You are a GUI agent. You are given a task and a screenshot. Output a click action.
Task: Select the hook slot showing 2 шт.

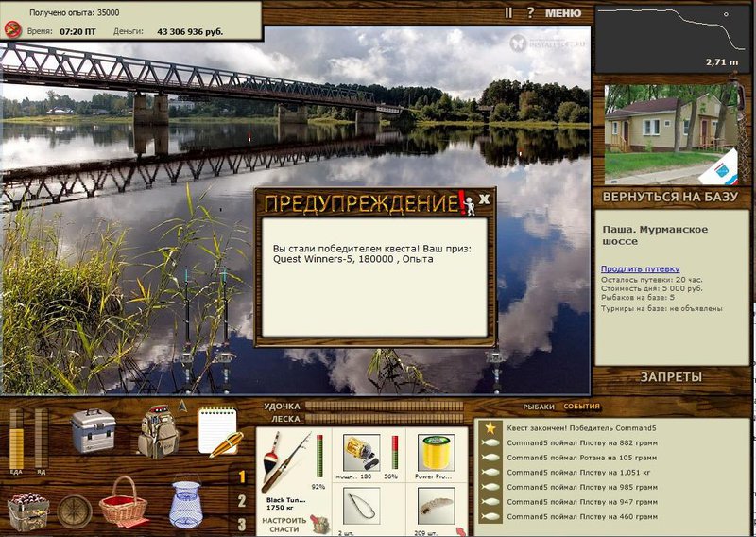tap(361, 505)
